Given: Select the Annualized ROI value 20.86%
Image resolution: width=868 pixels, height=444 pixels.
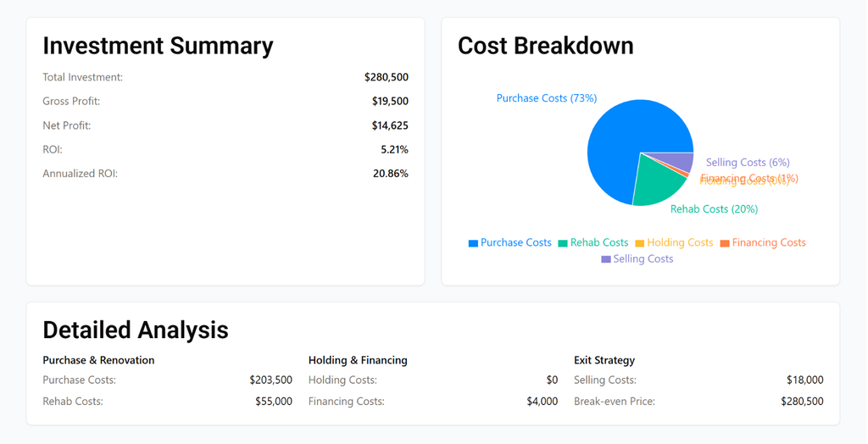Looking at the screenshot, I should (391, 174).
